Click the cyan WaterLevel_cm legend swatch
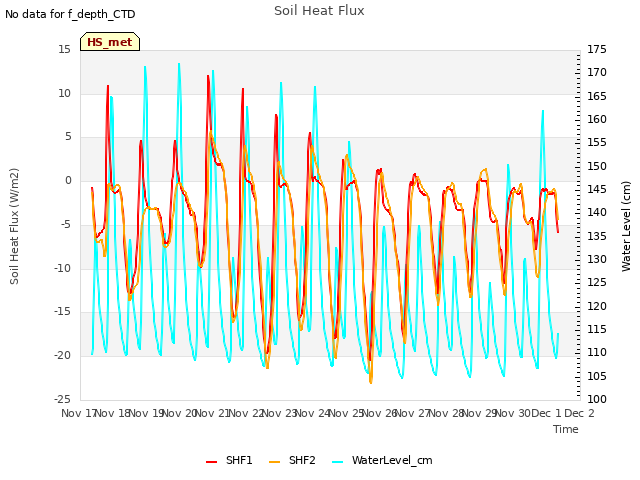The image size is (640, 480). pyautogui.click(x=338, y=461)
